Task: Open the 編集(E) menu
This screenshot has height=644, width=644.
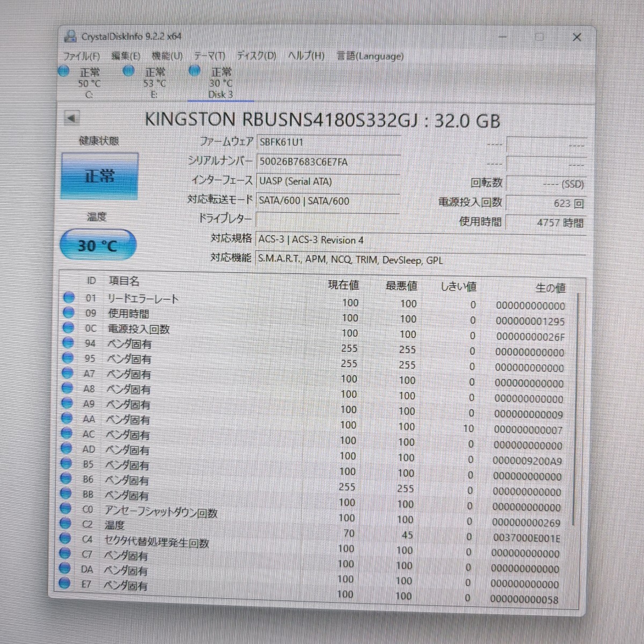Action: (x=126, y=56)
